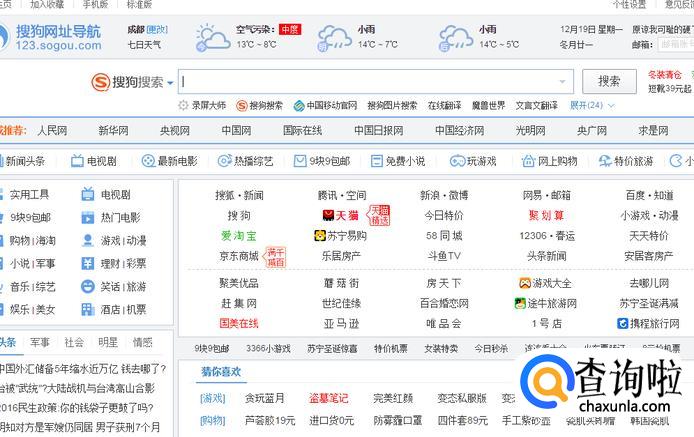Click the gamepad icon for 玩游戏
Viewport: 694px width, 437px height.
pos(457,161)
